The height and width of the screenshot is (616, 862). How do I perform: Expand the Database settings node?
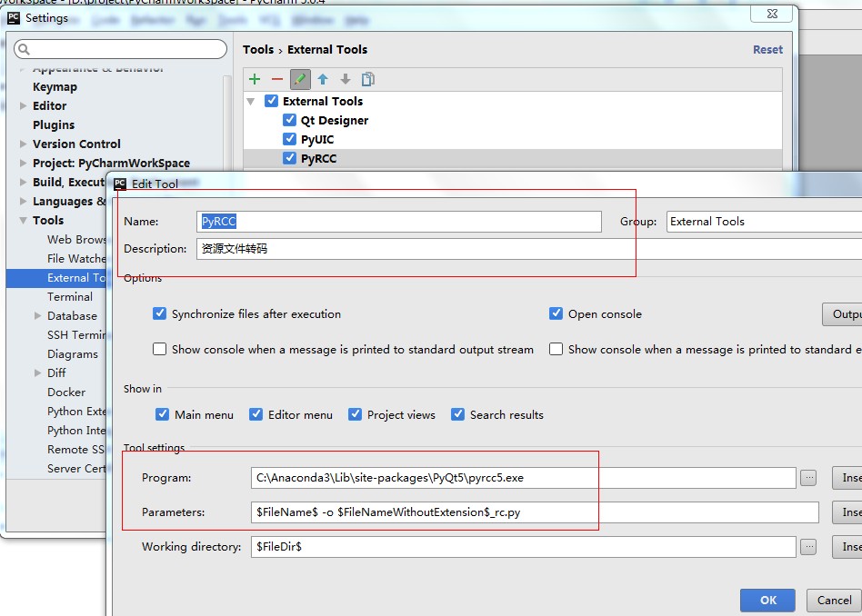click(37, 315)
